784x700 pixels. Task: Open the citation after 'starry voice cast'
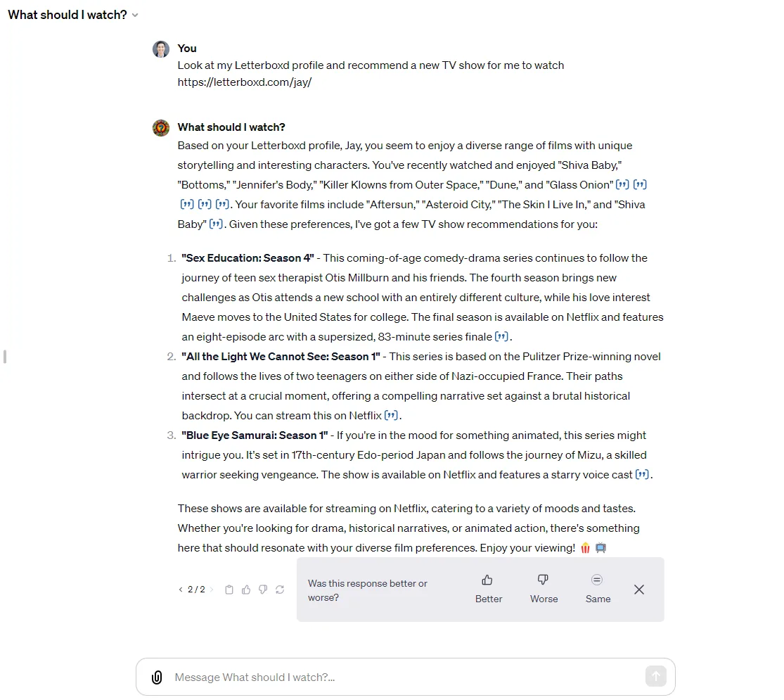[x=642, y=474]
